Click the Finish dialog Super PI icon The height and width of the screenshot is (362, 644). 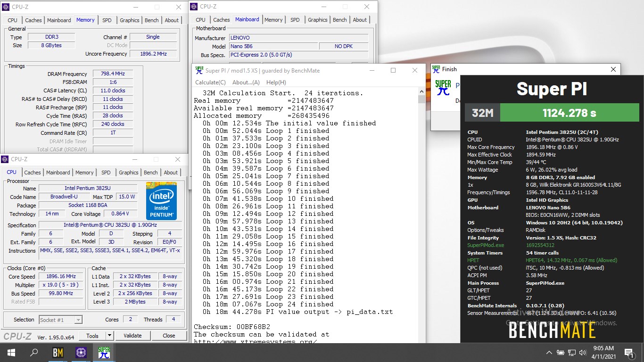coord(443,88)
